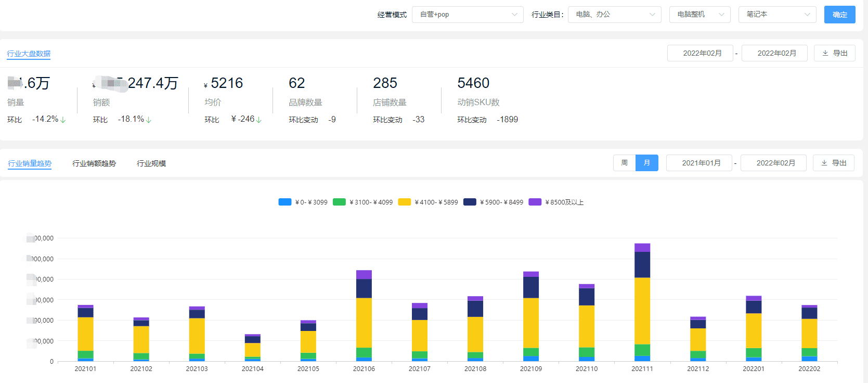The image size is (868, 383).
Task: Click the purple top of bar 202111
Action: point(642,248)
